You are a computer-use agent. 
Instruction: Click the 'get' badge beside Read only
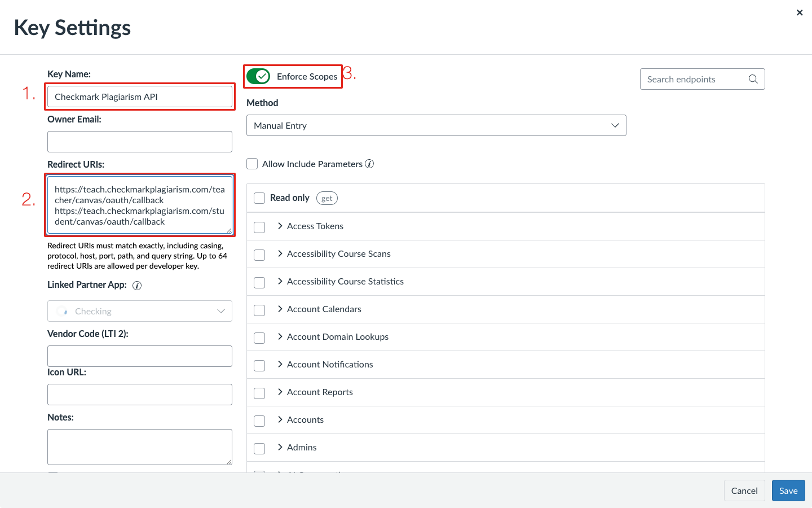click(x=327, y=198)
